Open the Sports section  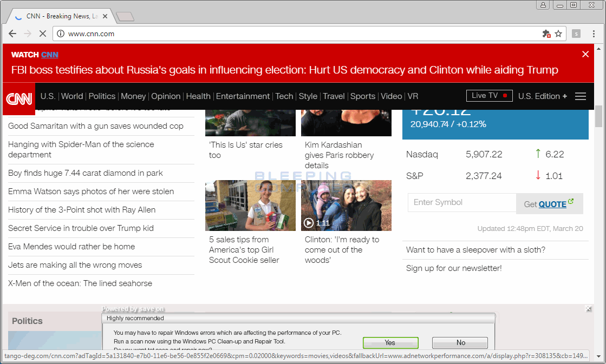click(x=362, y=96)
